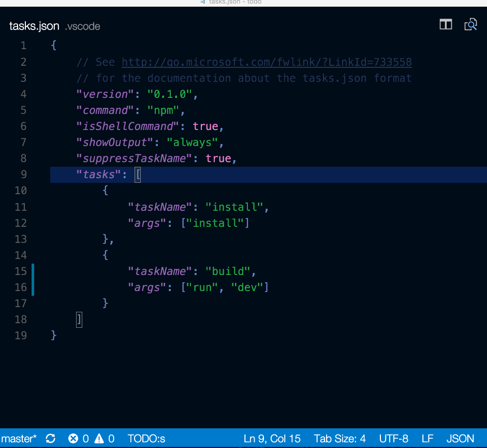Change the LF line ending setting
This screenshot has height=448, width=487.
pyautogui.click(x=426, y=439)
